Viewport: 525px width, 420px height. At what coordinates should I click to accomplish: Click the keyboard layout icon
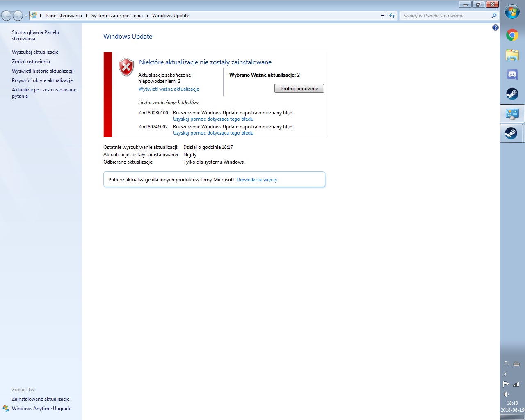(x=516, y=364)
